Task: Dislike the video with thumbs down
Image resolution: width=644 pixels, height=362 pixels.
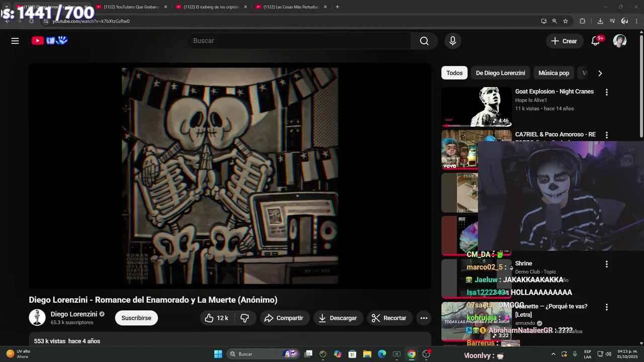Action: click(x=245, y=318)
